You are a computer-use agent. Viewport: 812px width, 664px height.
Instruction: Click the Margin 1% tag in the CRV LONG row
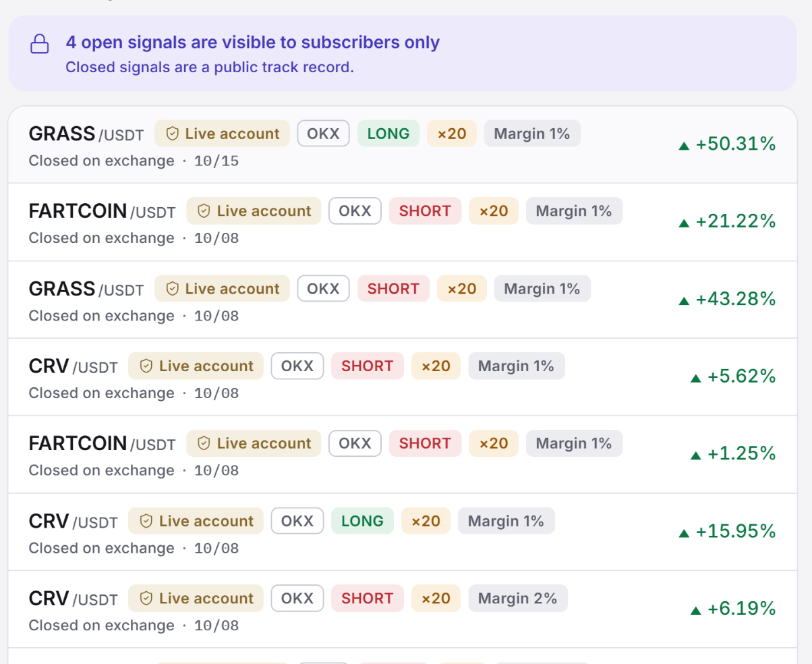pyautogui.click(x=506, y=521)
